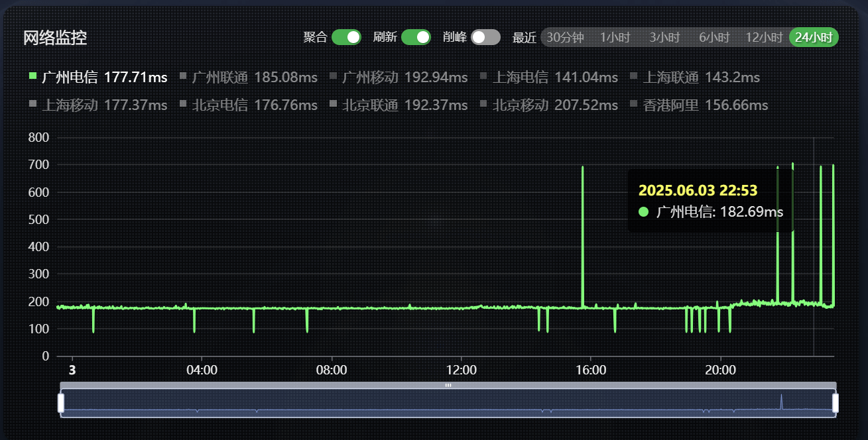Show the 上海电信 legend marker
868x440 pixels.
[483, 76]
